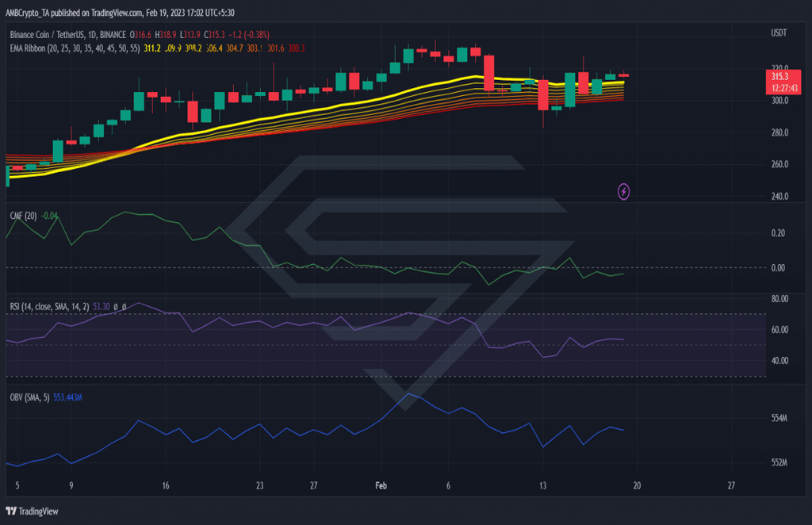Click the 300.0 level on price scale
This screenshot has height=525, width=812.
(779, 101)
